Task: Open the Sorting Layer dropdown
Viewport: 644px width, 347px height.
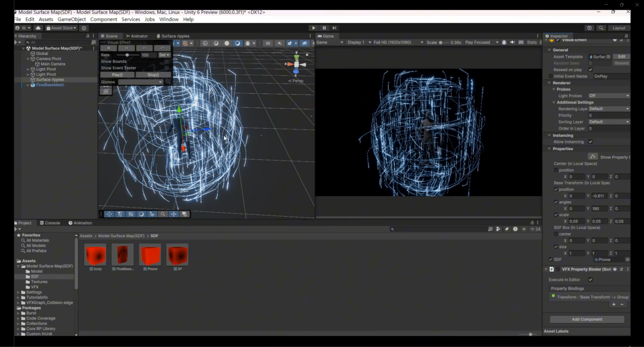Action: tap(609, 122)
